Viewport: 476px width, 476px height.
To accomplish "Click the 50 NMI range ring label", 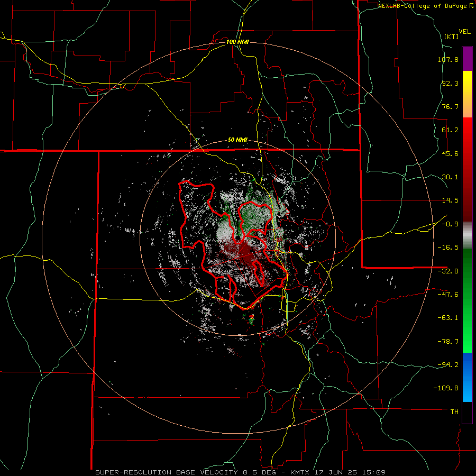I will pyautogui.click(x=237, y=140).
